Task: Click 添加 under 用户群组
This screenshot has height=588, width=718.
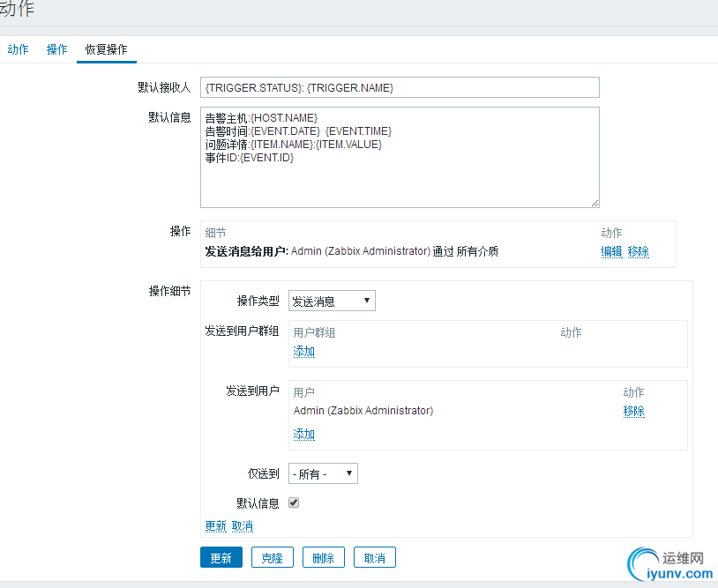Action: click(304, 352)
